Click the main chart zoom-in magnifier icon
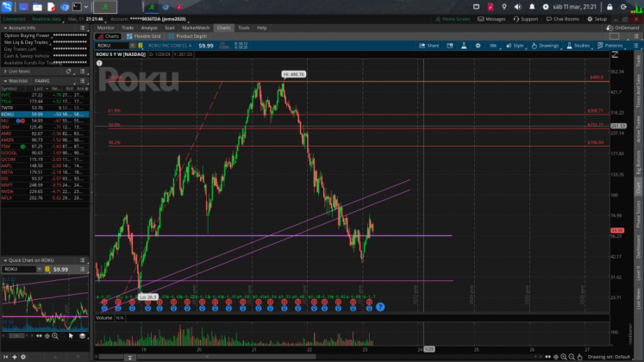Viewport: 644px width, 362px height. click(564, 357)
